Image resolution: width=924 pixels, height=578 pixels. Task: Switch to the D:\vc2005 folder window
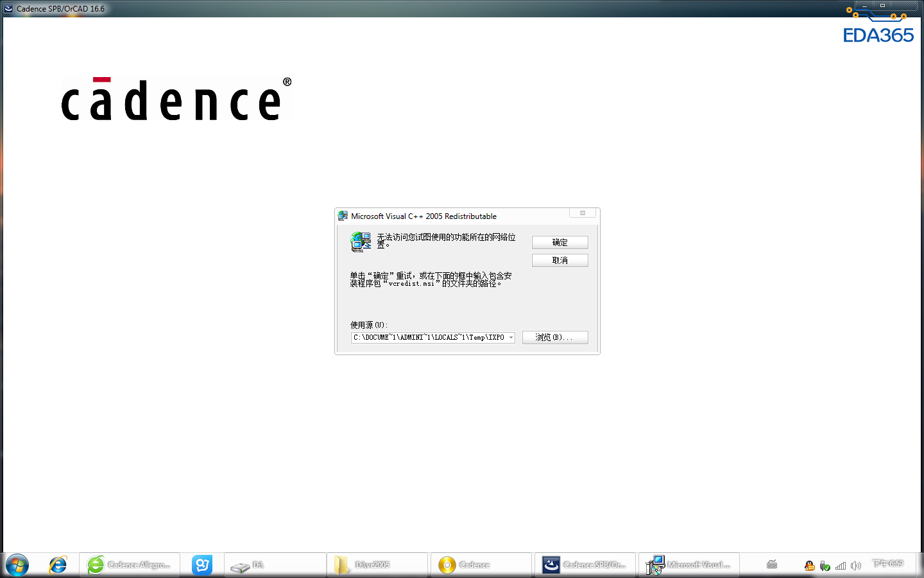(x=377, y=565)
